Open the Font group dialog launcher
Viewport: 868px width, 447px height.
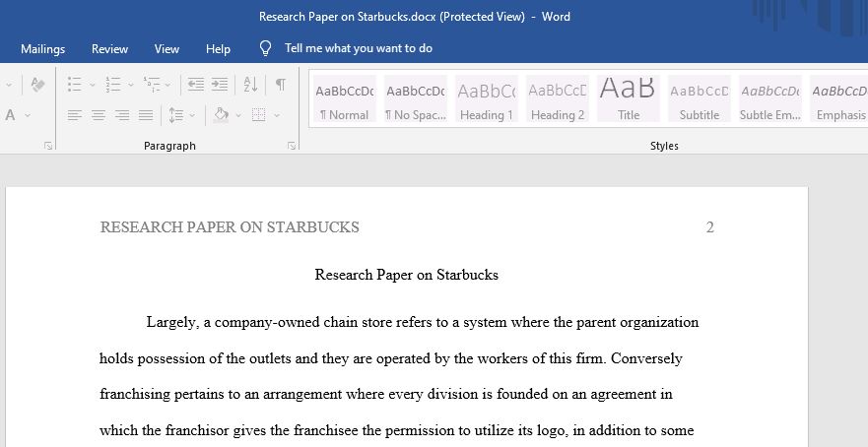pyautogui.click(x=48, y=146)
